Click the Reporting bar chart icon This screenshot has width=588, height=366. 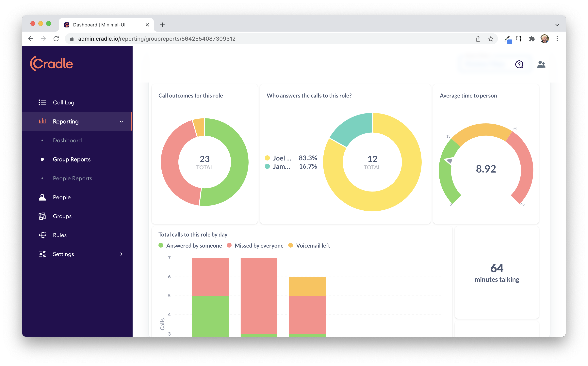(42, 121)
